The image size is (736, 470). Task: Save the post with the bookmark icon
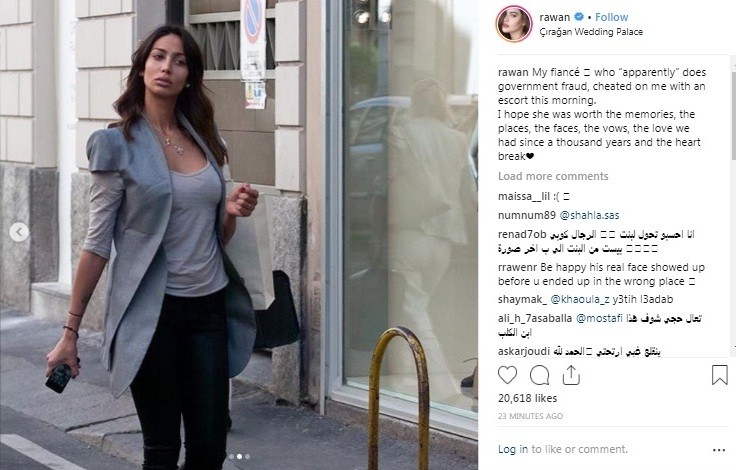pyautogui.click(x=719, y=375)
